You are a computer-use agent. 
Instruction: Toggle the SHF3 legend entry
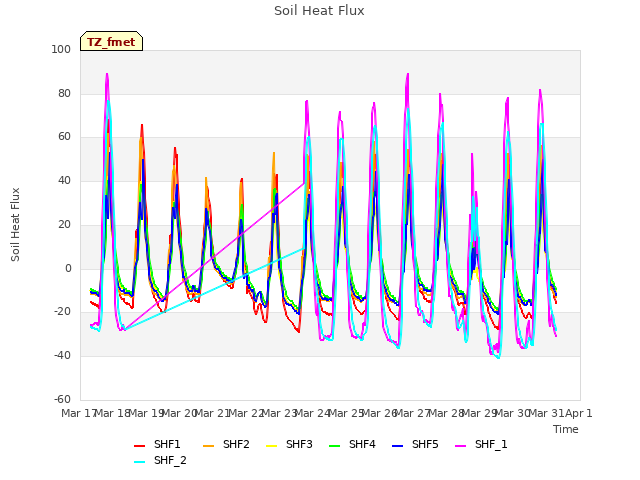pos(289,444)
